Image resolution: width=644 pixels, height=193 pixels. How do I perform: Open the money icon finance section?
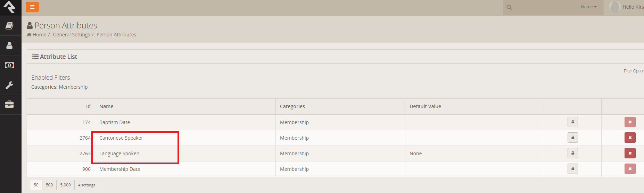9,65
